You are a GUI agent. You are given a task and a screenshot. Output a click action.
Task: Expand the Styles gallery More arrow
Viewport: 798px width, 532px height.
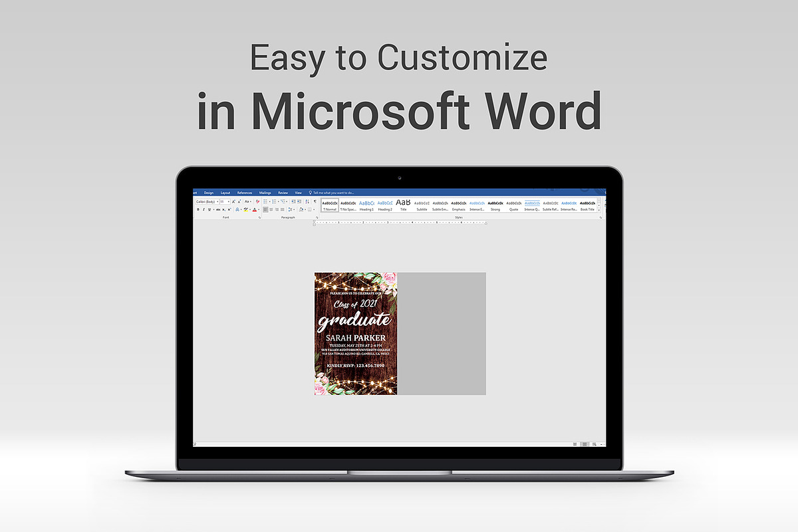coord(600,209)
